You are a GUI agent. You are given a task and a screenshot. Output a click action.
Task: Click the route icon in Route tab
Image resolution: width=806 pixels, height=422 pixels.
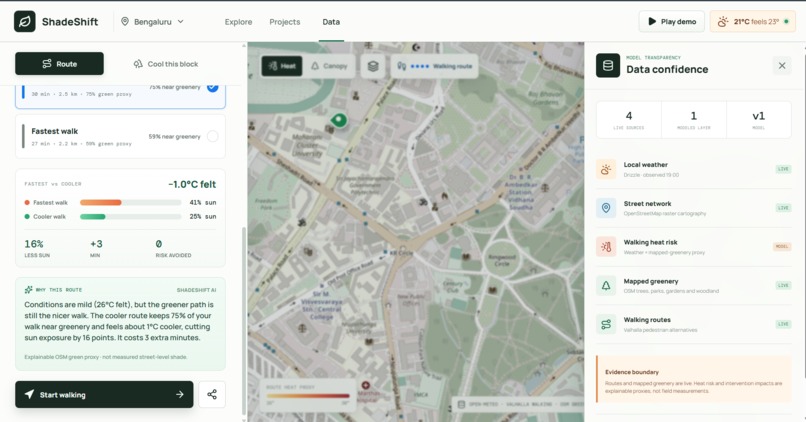pos(47,64)
